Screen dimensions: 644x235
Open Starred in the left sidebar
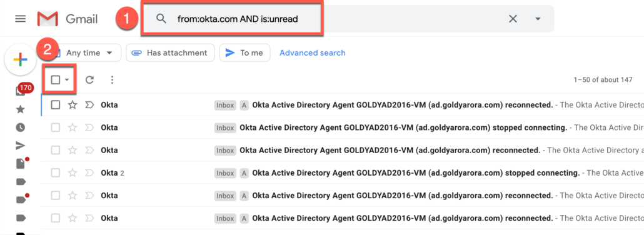(x=20, y=109)
